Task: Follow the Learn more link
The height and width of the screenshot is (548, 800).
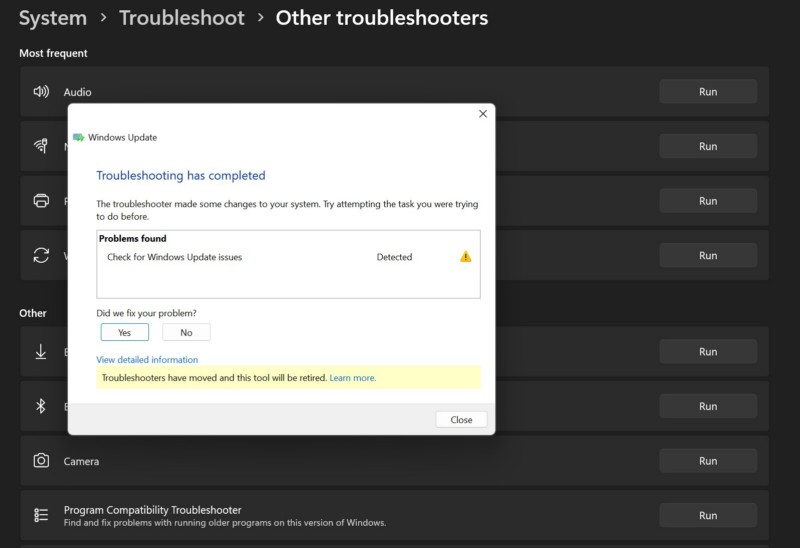Action: (352, 378)
